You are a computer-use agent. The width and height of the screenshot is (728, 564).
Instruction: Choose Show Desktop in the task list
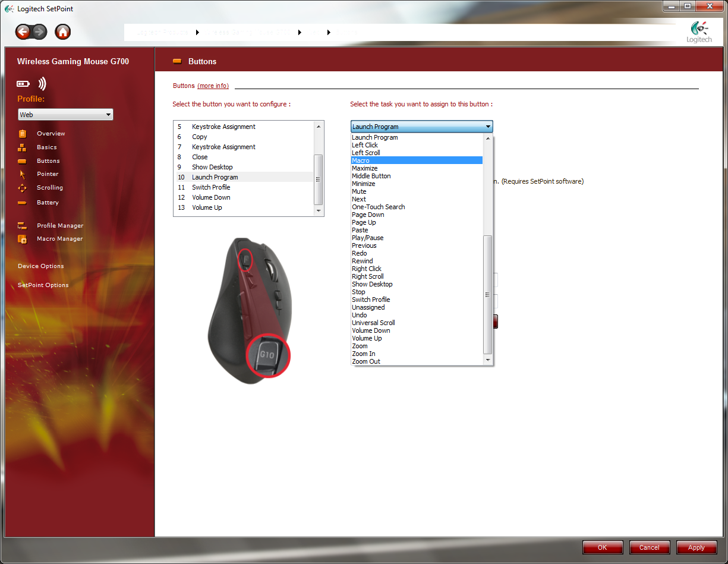[x=417, y=284]
